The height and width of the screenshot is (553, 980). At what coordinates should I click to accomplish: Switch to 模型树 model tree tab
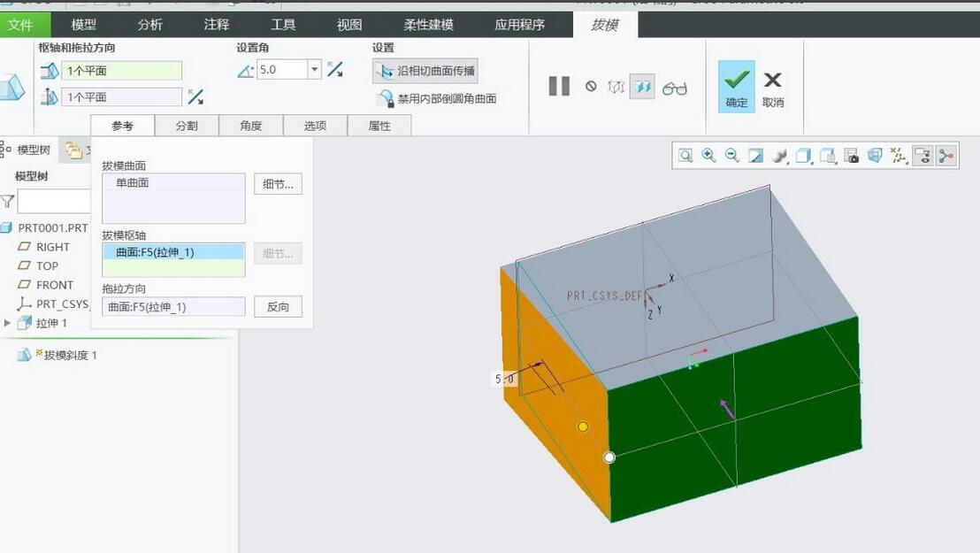click(27, 150)
